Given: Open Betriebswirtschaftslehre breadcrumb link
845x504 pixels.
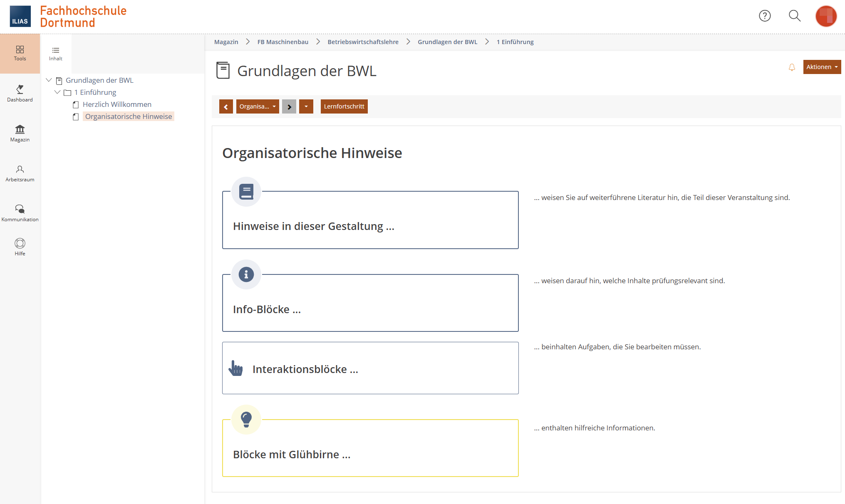Looking at the screenshot, I should coord(363,42).
